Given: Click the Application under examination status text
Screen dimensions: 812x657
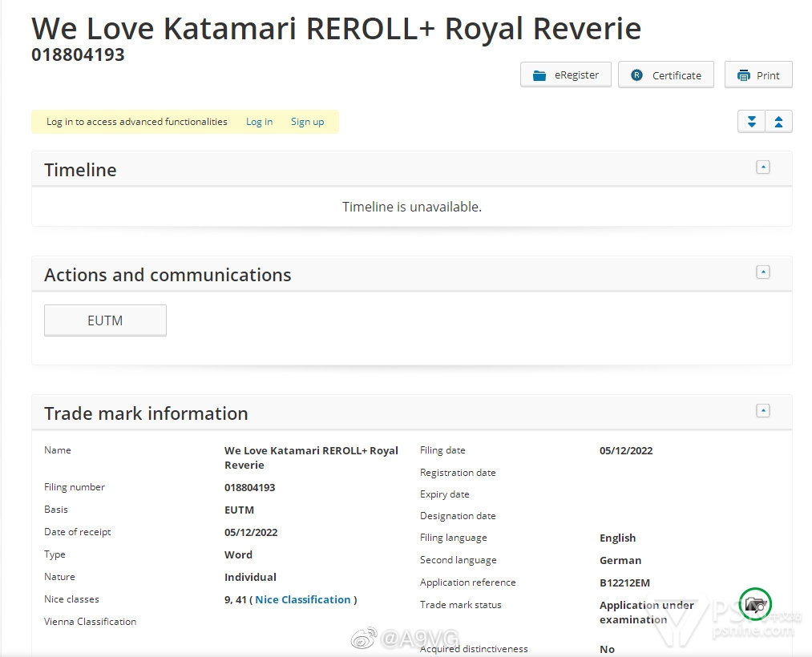Looking at the screenshot, I should 646,612.
